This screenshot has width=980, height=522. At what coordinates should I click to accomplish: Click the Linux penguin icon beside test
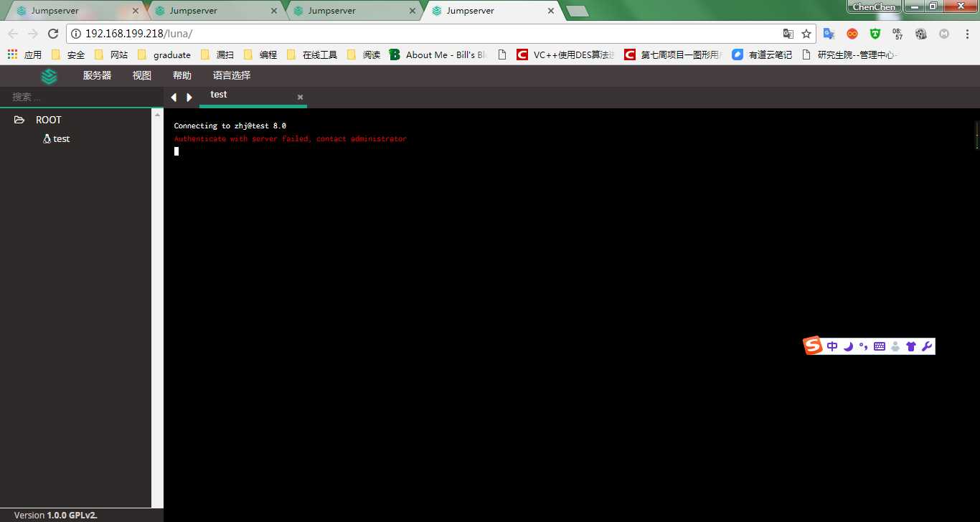point(47,139)
